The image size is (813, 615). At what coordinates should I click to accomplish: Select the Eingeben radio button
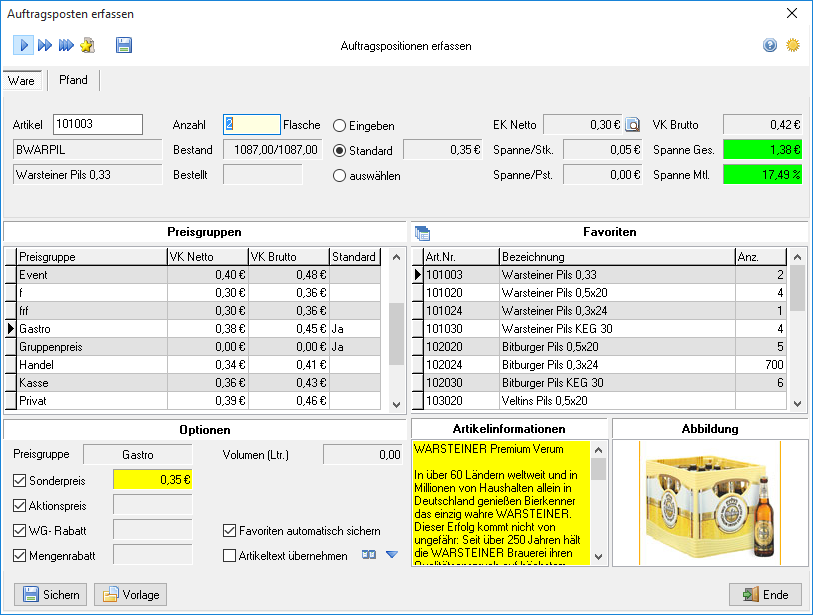(x=339, y=125)
